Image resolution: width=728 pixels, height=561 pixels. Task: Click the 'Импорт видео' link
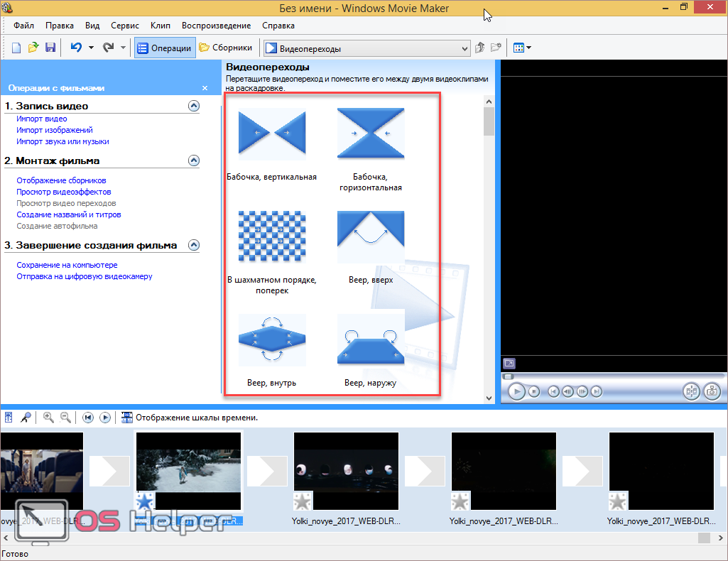click(42, 119)
